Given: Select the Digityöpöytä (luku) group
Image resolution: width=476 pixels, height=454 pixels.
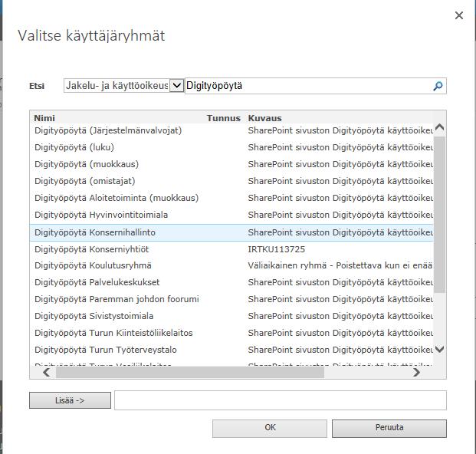Looking at the screenshot, I should tap(231, 147).
